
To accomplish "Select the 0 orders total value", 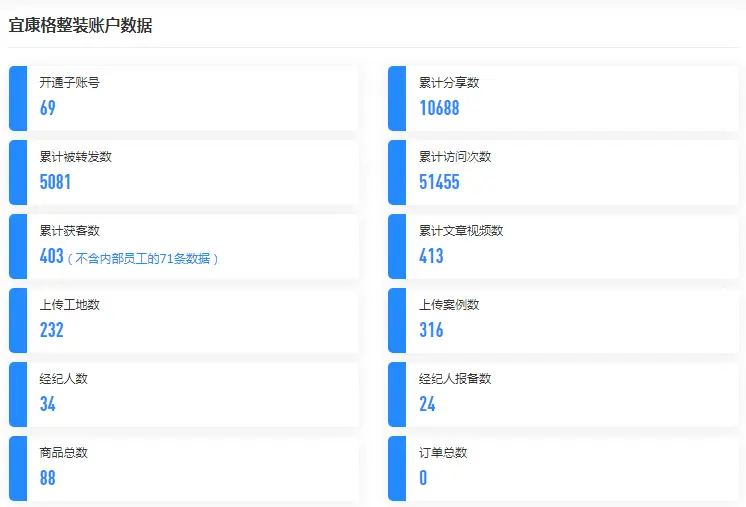I will click(x=423, y=478).
